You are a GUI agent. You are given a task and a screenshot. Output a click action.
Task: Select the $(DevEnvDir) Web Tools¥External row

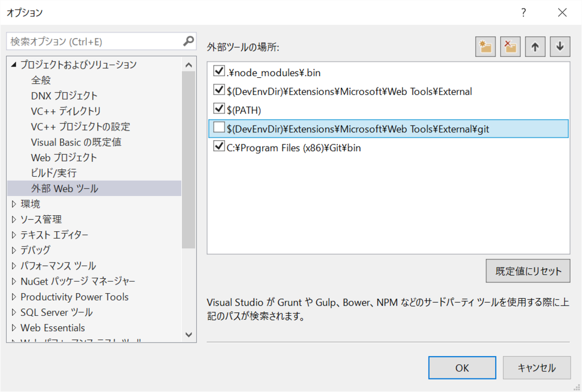click(388, 91)
